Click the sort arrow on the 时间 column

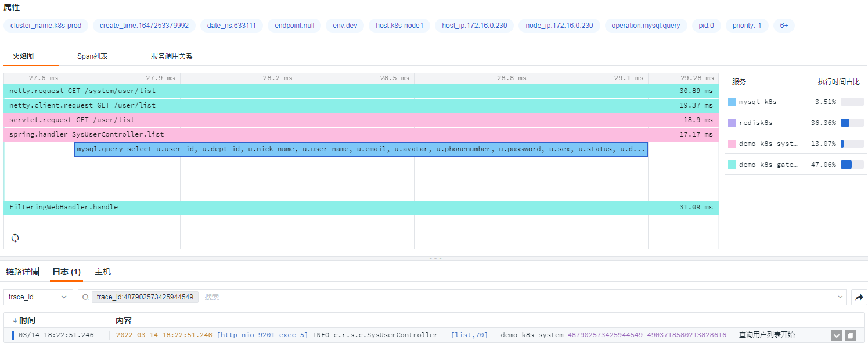coord(16,320)
